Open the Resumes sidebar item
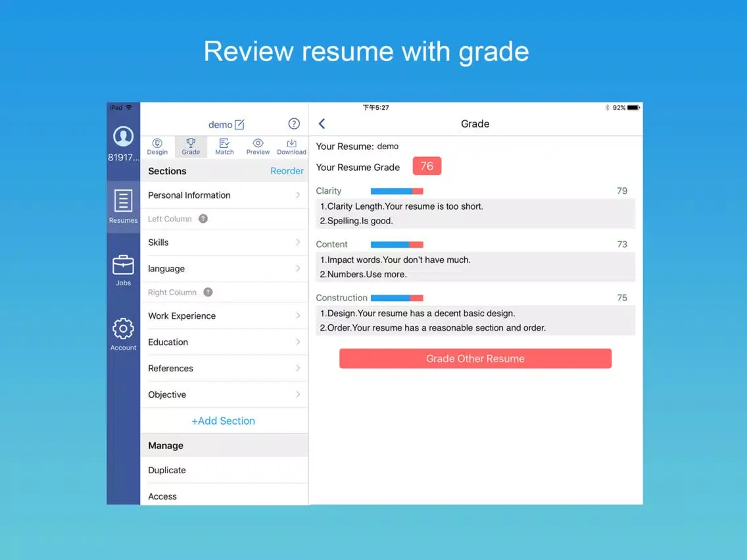747x560 pixels. coord(123,206)
